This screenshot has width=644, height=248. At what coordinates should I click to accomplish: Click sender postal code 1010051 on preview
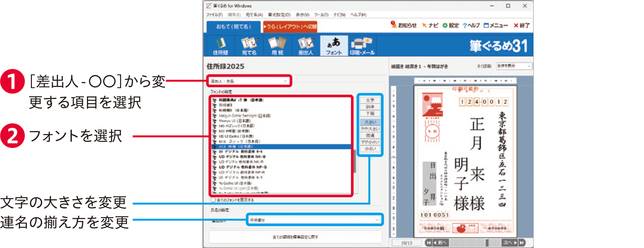click(x=434, y=215)
